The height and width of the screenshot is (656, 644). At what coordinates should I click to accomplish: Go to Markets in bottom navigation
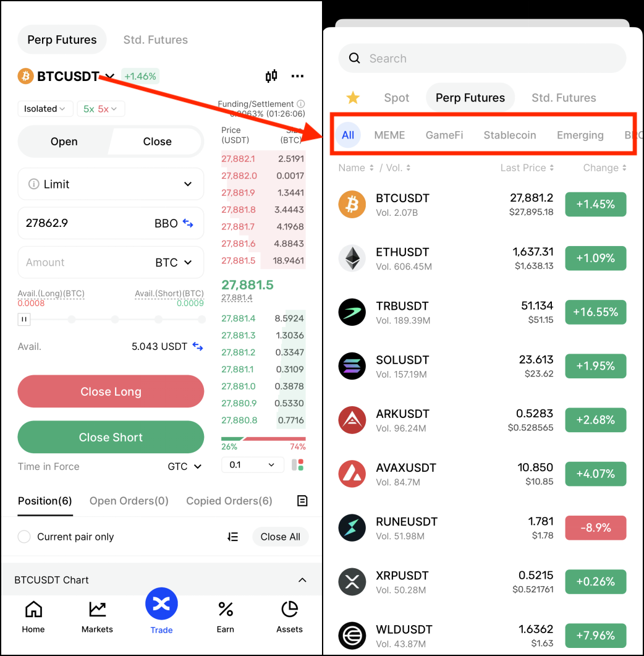[97, 617]
